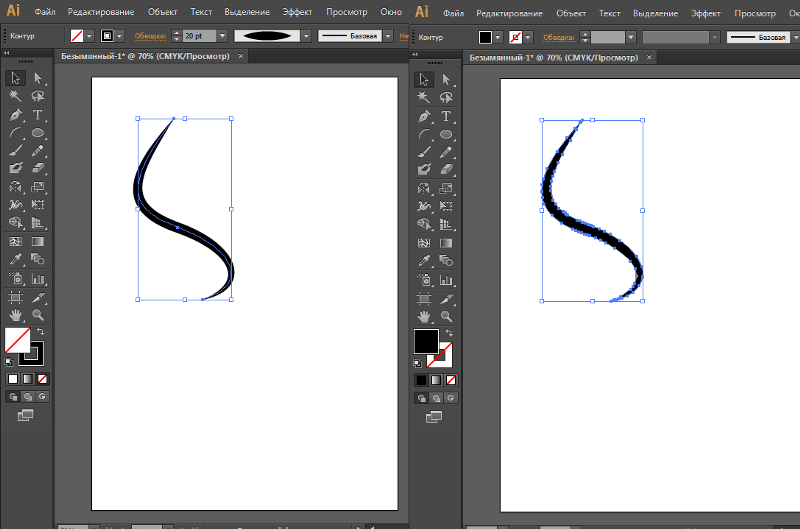800x529 pixels.
Task: Choose the Eyedropper tool in right window
Action: click(424, 261)
